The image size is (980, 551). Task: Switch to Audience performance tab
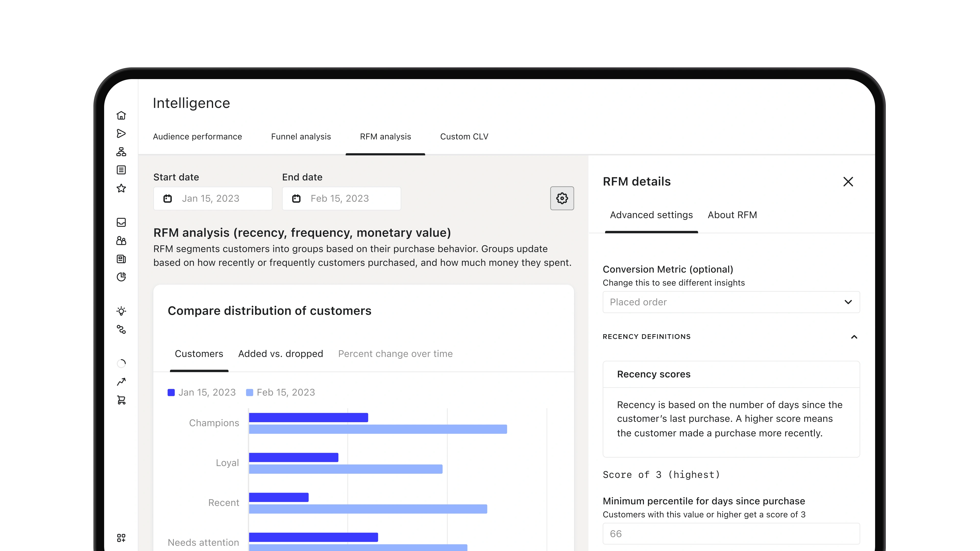[x=198, y=136]
